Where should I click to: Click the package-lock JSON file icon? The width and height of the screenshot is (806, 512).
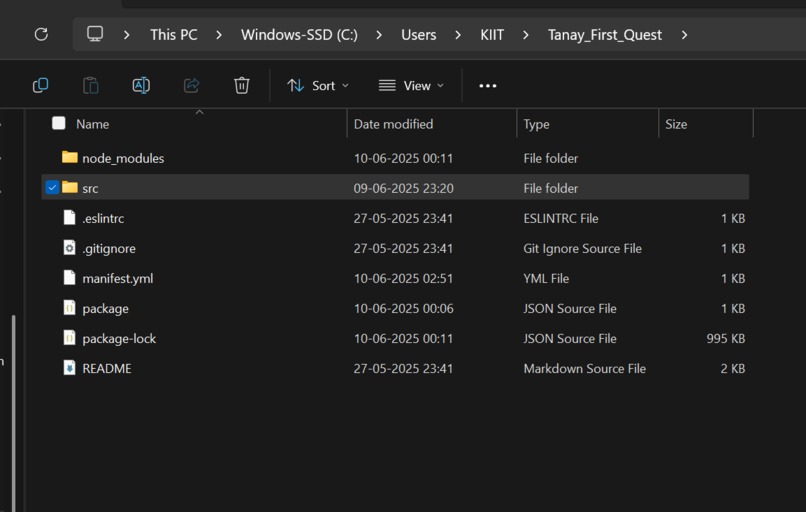(69, 338)
